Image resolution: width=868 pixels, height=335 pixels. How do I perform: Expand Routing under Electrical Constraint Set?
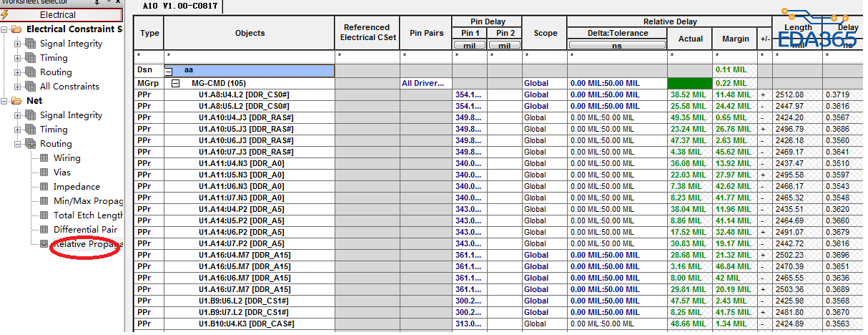tap(18, 72)
